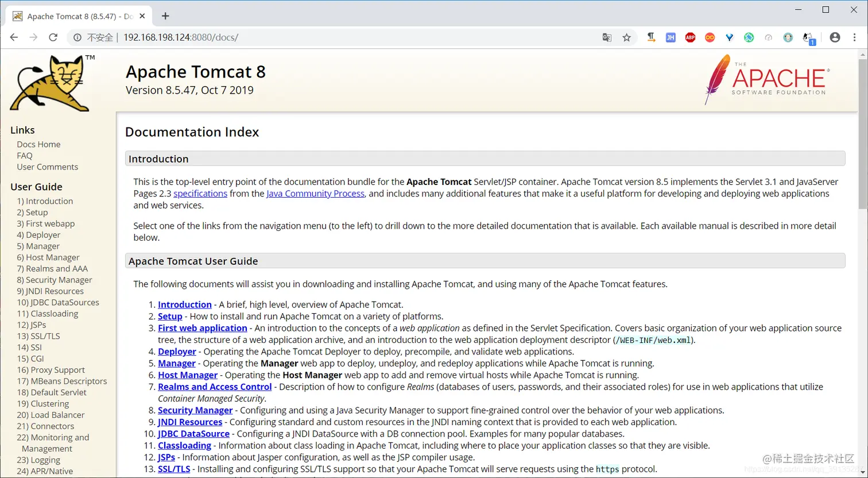
Task: Open sidebar item 14) SSI
Action: (29, 347)
